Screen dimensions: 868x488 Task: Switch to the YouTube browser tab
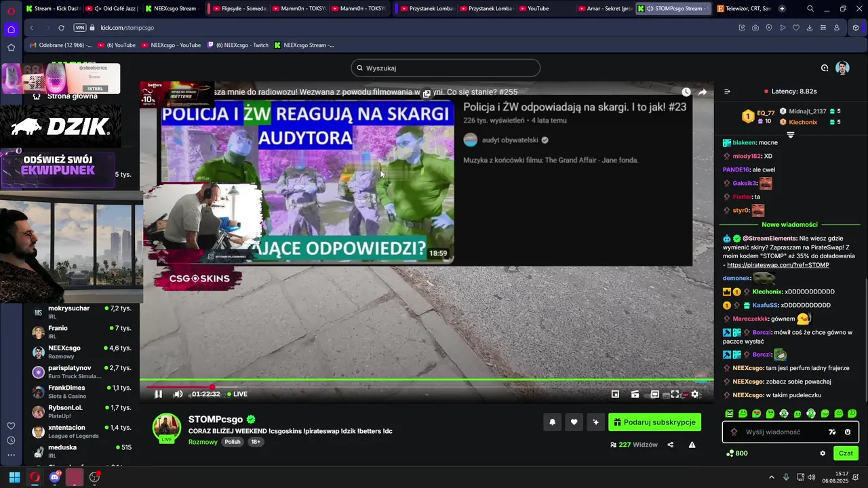pyautogui.click(x=546, y=9)
